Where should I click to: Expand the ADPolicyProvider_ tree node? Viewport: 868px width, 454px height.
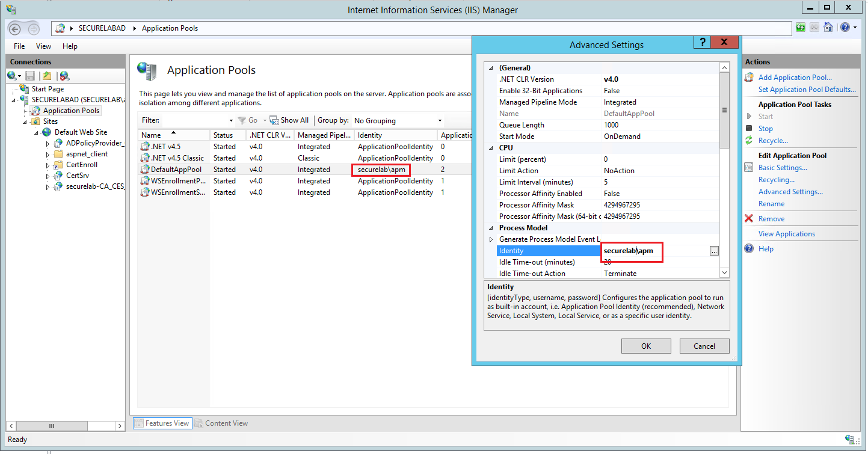(x=48, y=143)
